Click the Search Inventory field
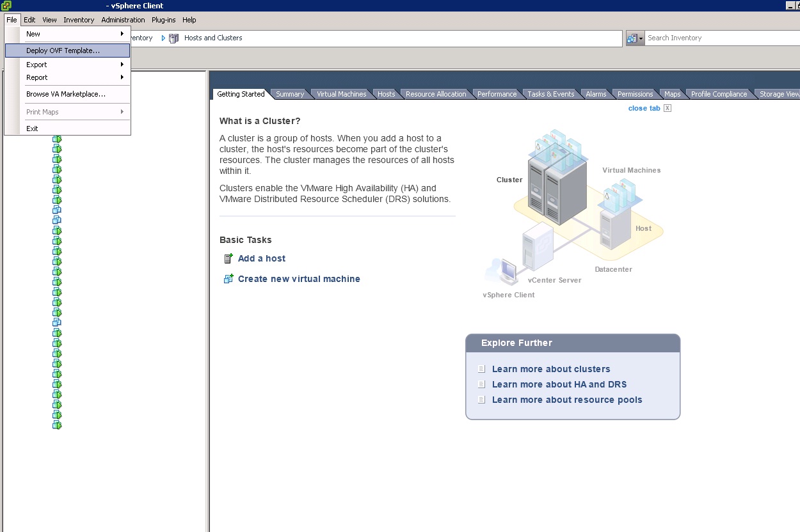This screenshot has height=532, width=800. pos(722,38)
